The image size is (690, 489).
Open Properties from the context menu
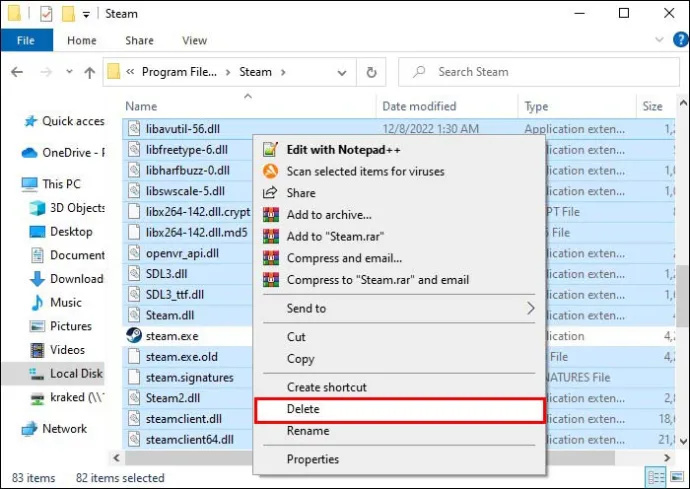(x=400, y=460)
